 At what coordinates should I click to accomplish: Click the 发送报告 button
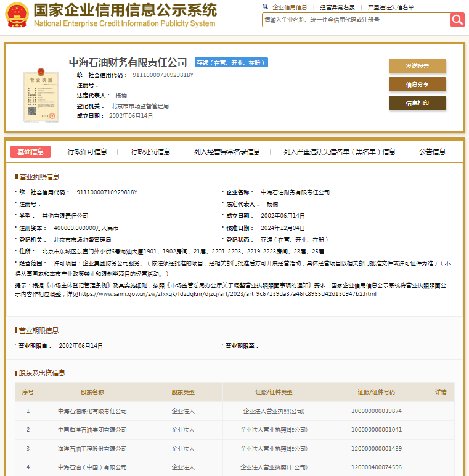pyautogui.click(x=417, y=66)
